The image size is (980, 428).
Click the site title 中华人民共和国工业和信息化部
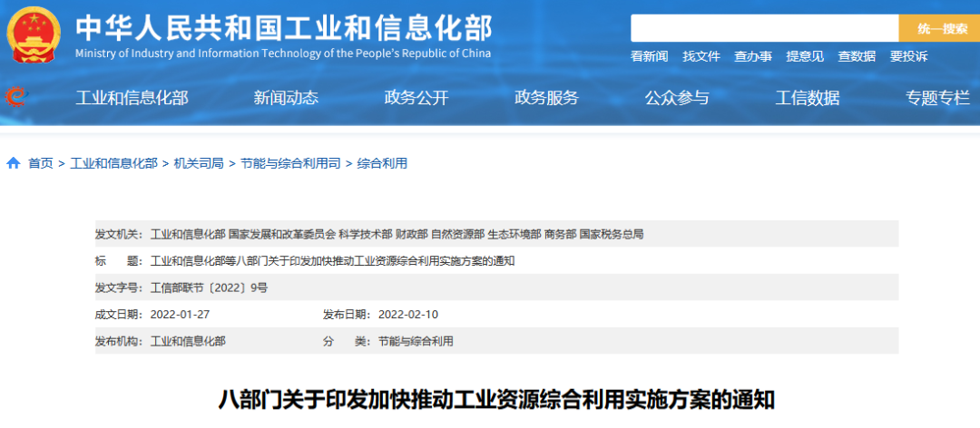point(284,27)
